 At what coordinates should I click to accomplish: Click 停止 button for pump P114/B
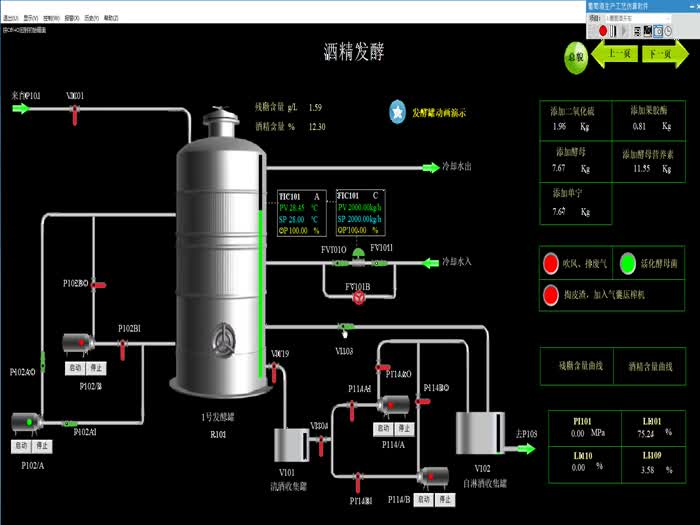[x=444, y=498]
